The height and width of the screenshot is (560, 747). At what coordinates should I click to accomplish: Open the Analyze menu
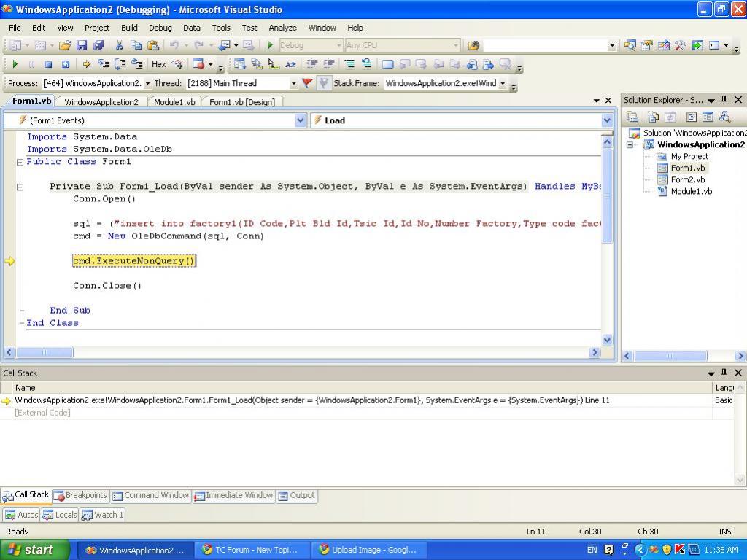(x=282, y=28)
